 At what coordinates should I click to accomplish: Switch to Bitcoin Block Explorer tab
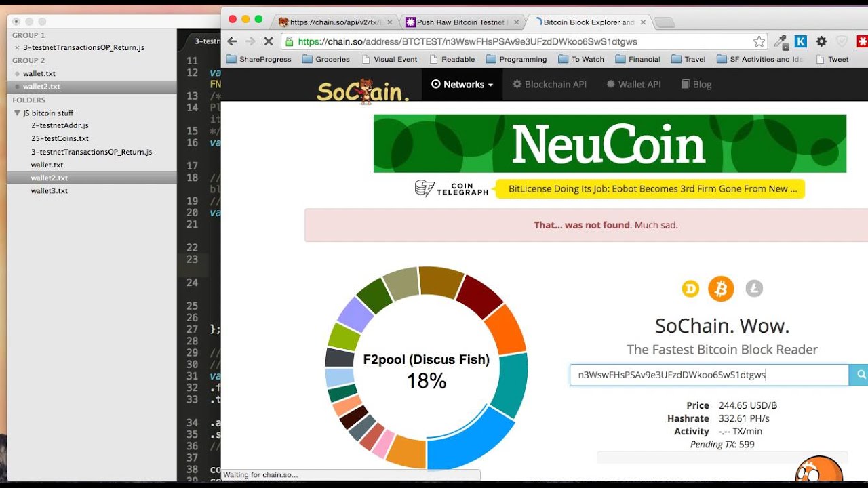pos(589,22)
